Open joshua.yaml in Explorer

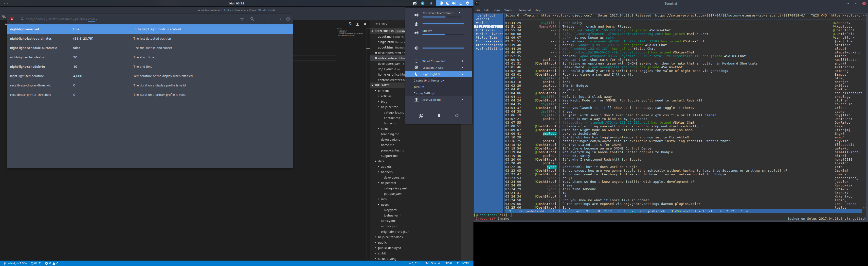point(392,216)
